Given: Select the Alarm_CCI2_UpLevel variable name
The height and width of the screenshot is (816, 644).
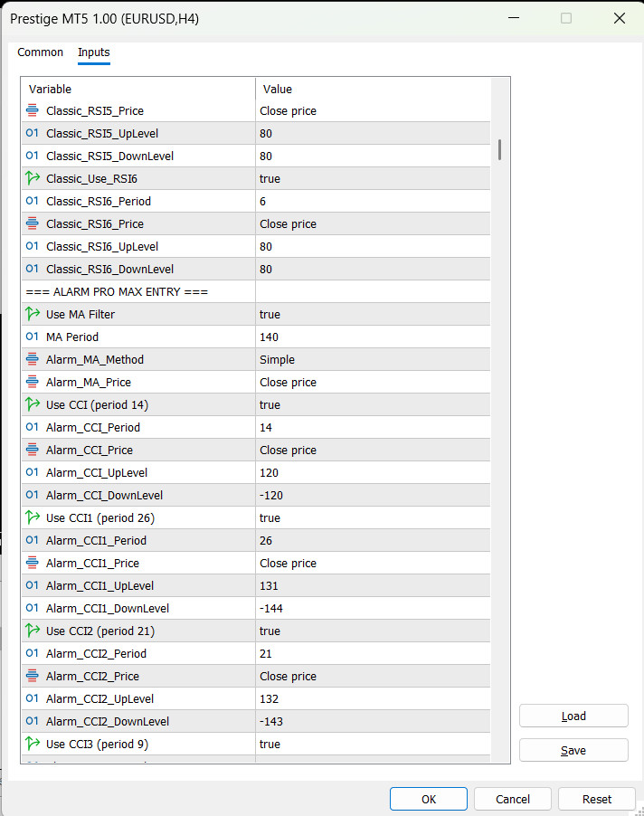Looking at the screenshot, I should click(x=99, y=699).
